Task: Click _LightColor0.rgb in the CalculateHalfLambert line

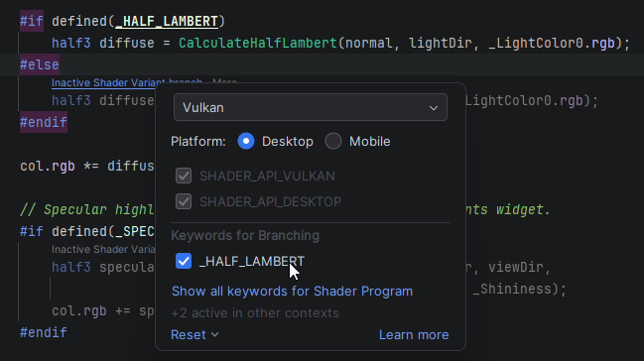Action: click(x=552, y=43)
